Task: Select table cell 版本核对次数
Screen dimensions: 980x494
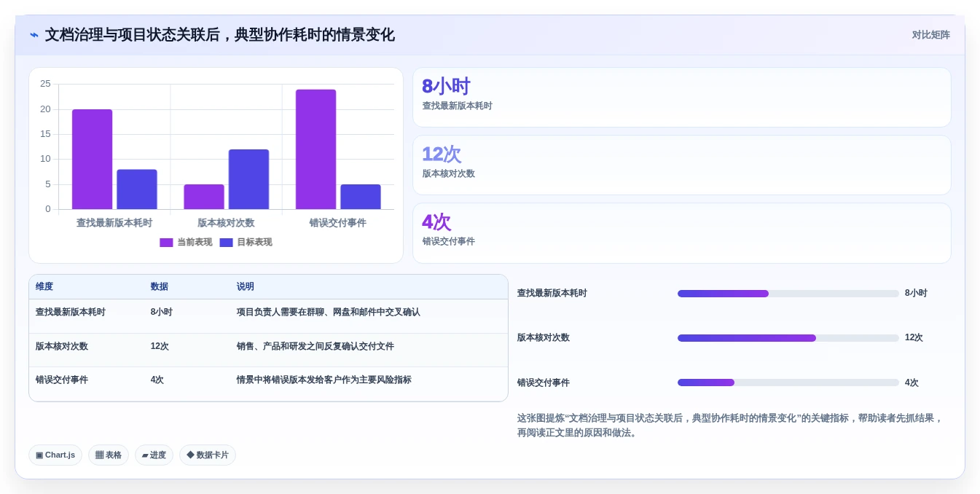Action: pyautogui.click(x=62, y=346)
